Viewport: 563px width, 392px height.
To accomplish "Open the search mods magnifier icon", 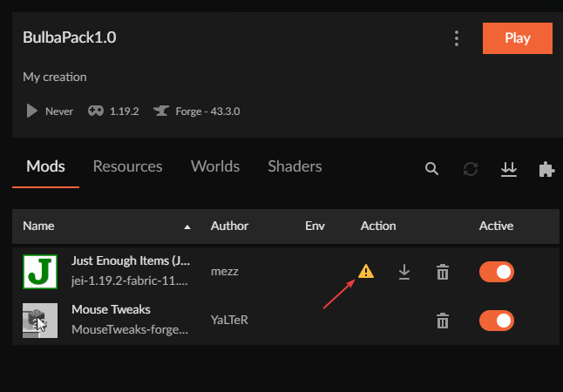I will [x=431, y=169].
